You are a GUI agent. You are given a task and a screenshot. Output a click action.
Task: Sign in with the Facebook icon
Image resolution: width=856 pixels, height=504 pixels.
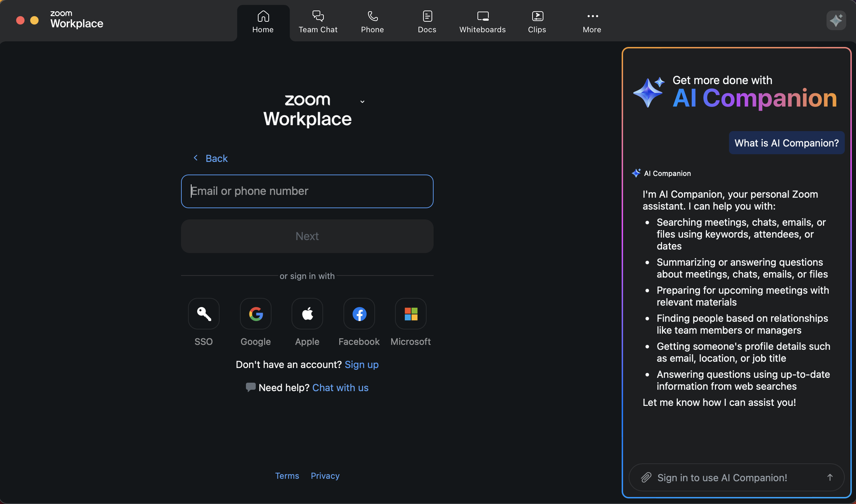click(x=359, y=314)
